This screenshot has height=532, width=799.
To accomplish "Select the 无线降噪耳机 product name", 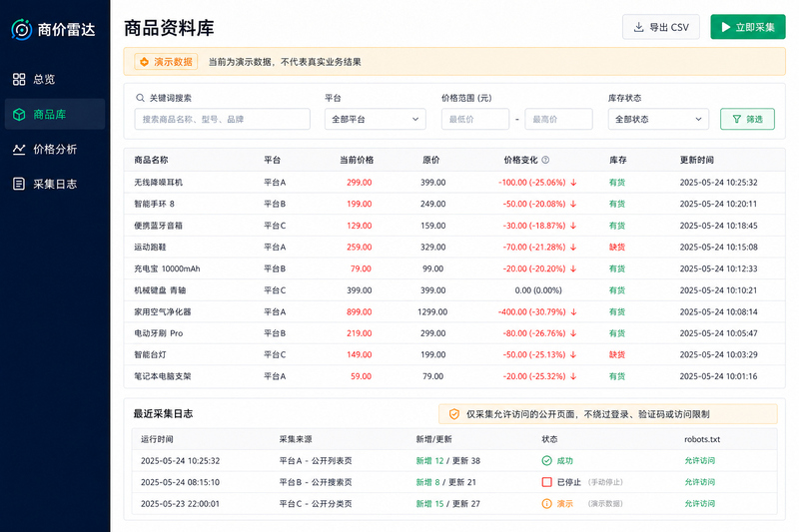I will pos(159,183).
